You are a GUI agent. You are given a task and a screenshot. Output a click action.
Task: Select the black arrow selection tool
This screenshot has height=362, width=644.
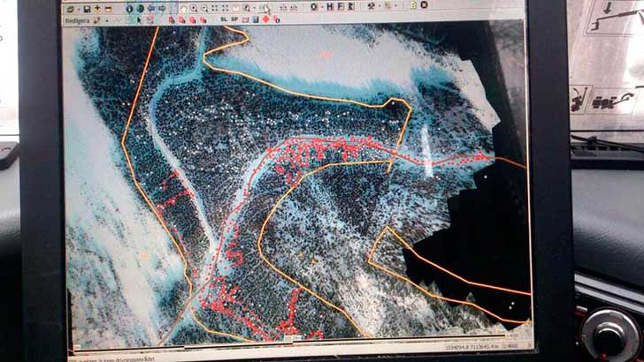click(139, 20)
